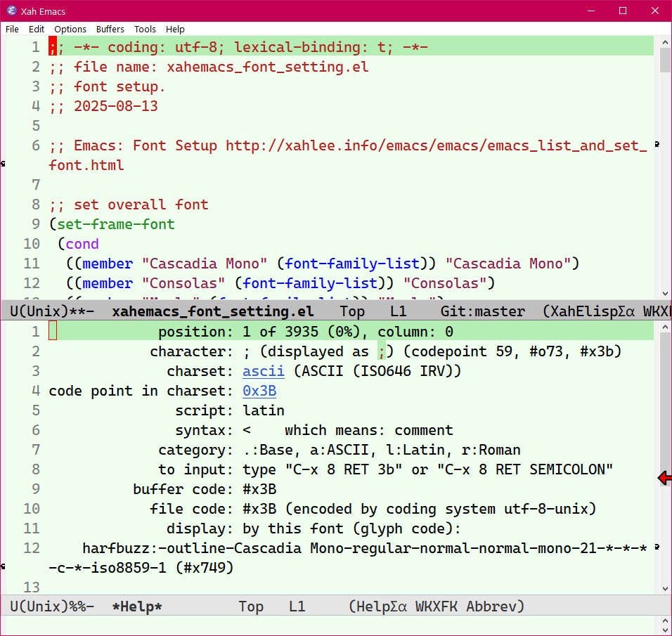This screenshot has height=636, width=672.
Task: Click the Top position indicator in Help mode line
Action: (x=251, y=606)
